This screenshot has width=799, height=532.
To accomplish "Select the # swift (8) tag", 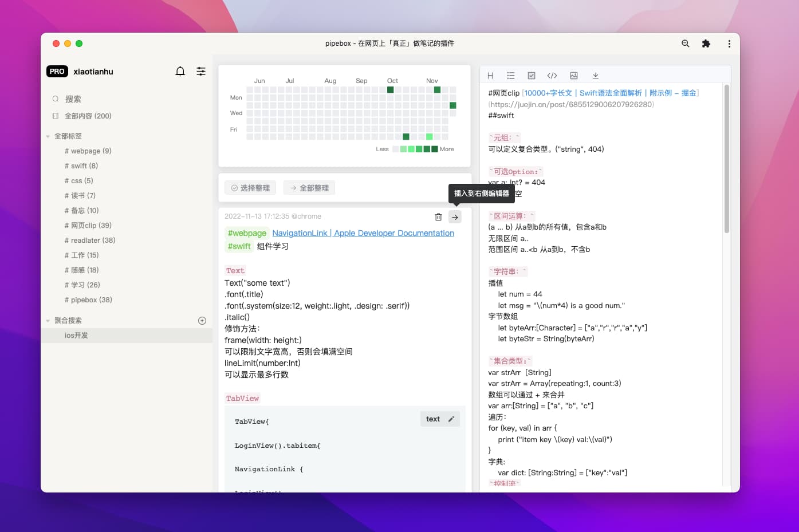I will click(x=81, y=166).
